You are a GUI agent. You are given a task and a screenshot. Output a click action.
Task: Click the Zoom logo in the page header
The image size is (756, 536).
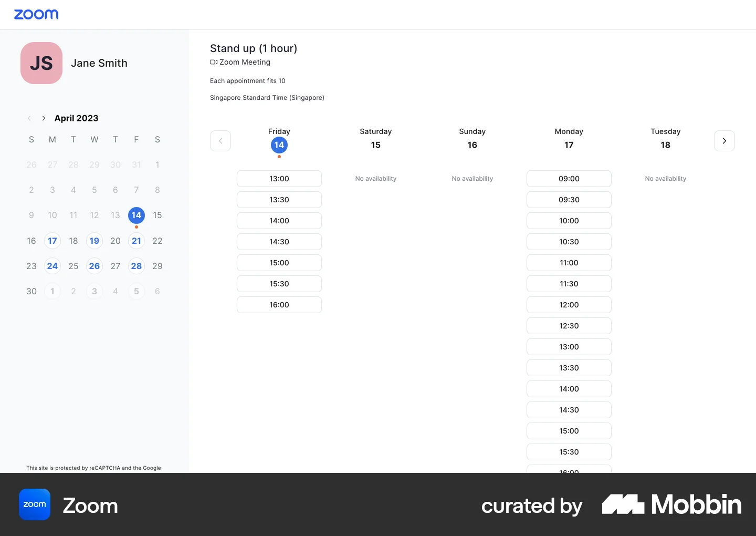click(36, 14)
